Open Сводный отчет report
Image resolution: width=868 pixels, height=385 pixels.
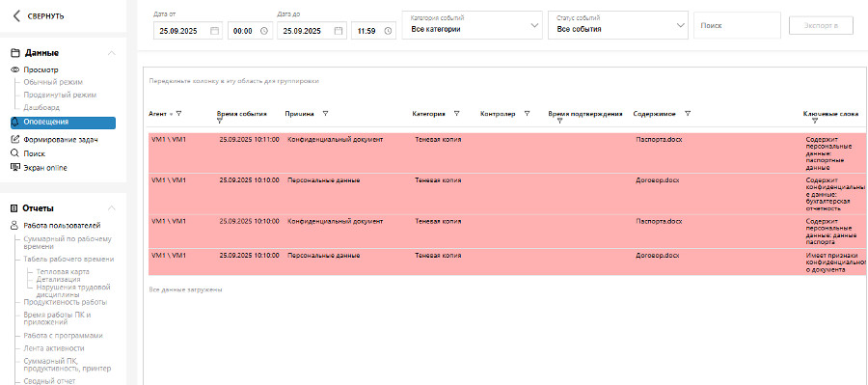(x=49, y=381)
